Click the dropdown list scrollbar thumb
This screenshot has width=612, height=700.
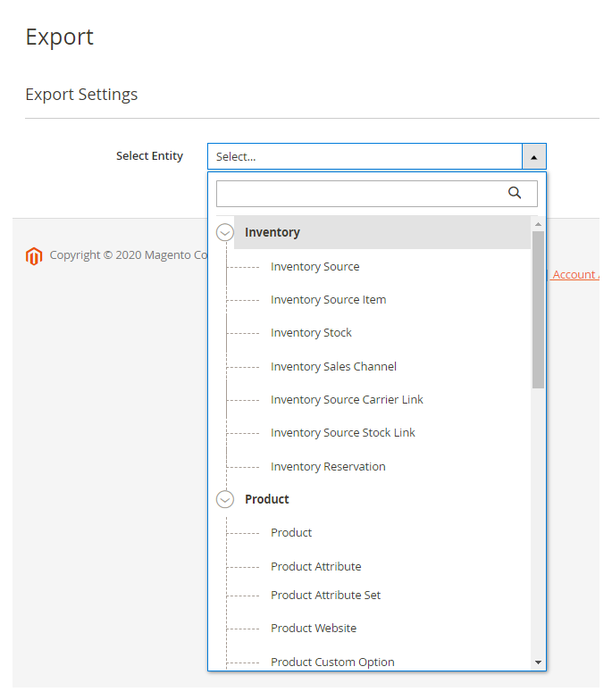tap(538, 308)
